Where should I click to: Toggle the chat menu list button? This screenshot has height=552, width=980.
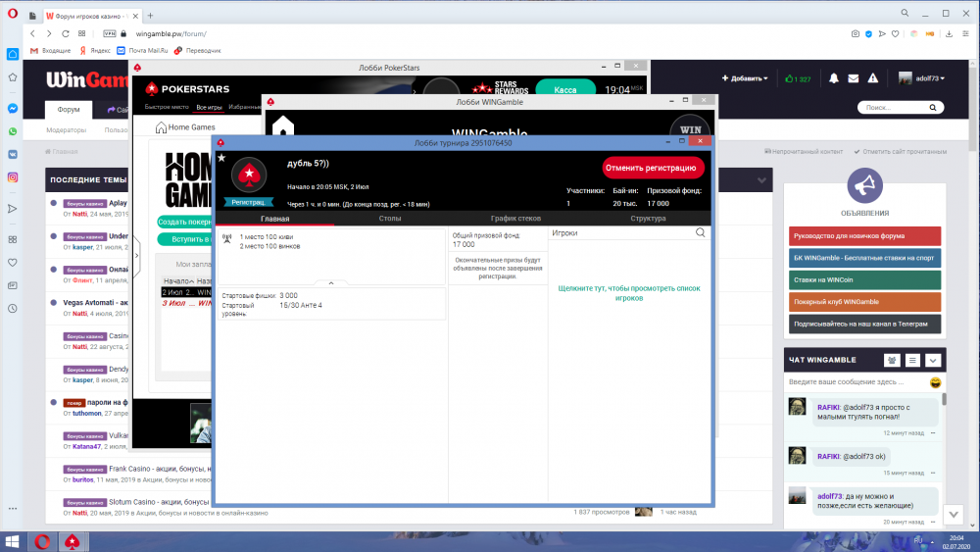coord(912,360)
